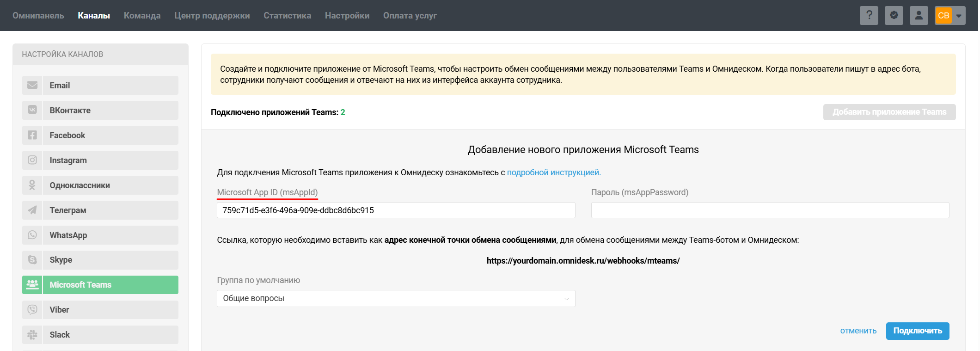
Task: Go to the Команда section
Action: tap(142, 15)
